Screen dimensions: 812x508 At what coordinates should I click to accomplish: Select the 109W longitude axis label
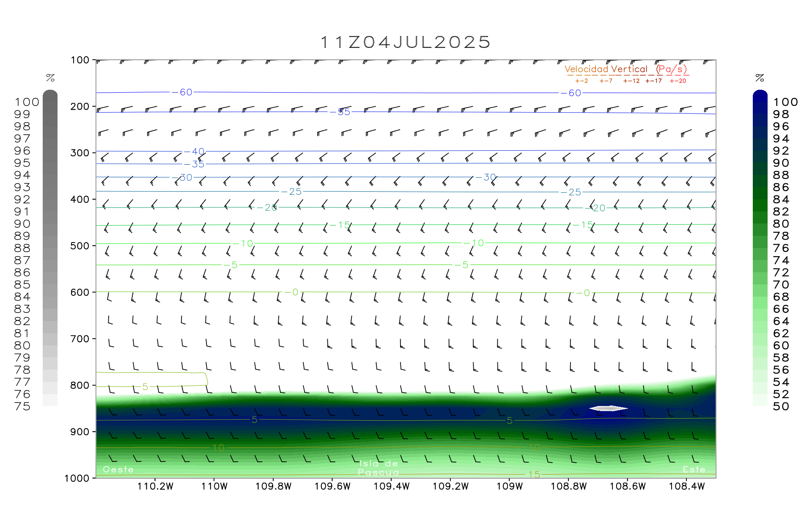[510, 486]
